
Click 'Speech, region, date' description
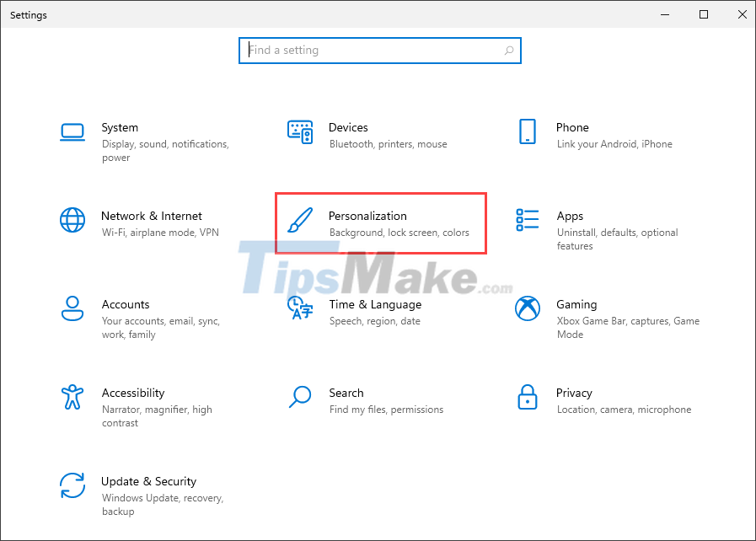pyautogui.click(x=374, y=321)
